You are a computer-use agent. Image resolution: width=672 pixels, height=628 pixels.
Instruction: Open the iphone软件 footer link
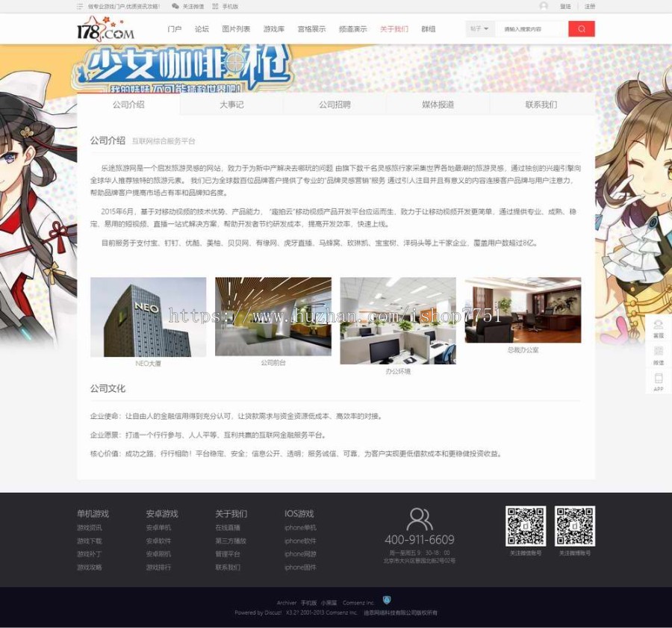(300, 541)
